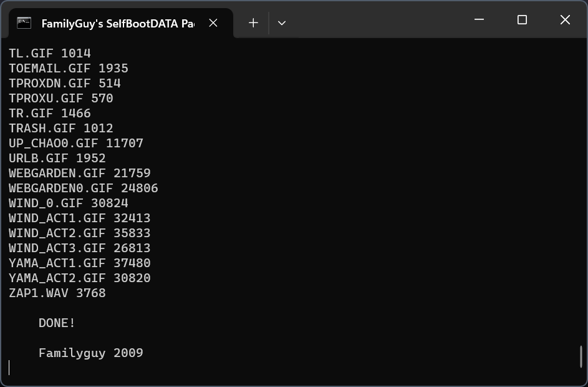Close the terminal window
The height and width of the screenshot is (387, 588).
[565, 20]
